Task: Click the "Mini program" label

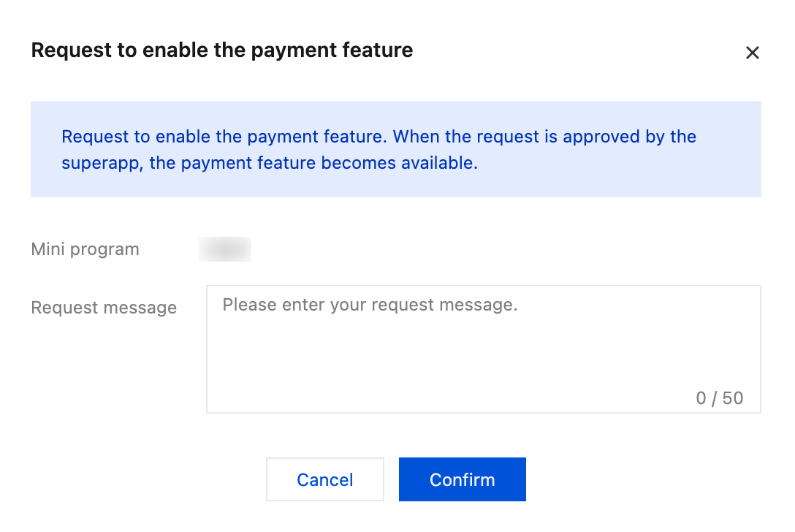Action: pyautogui.click(x=85, y=249)
